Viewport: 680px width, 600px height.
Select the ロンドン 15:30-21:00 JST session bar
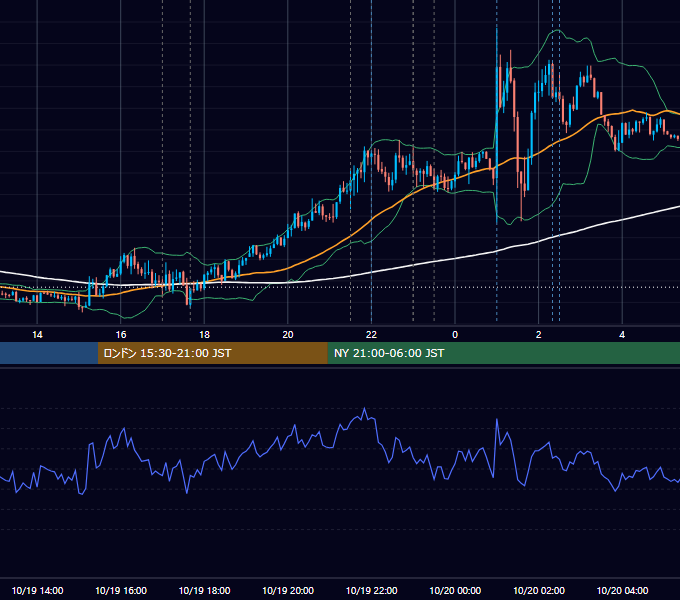[x=212, y=353]
